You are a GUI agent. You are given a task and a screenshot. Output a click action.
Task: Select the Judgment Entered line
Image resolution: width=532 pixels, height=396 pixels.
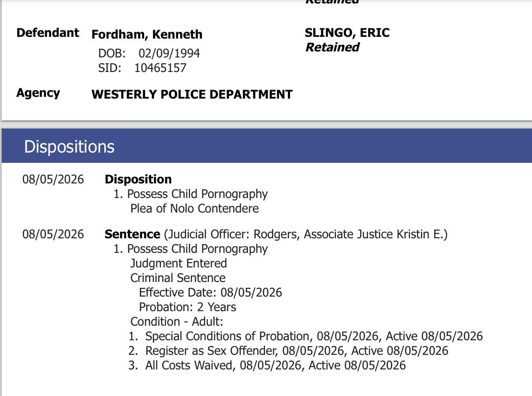coord(178,263)
